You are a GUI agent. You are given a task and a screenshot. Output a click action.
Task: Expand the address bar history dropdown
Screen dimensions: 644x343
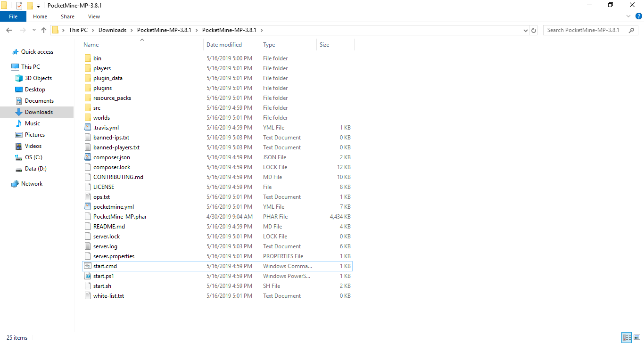coord(526,30)
